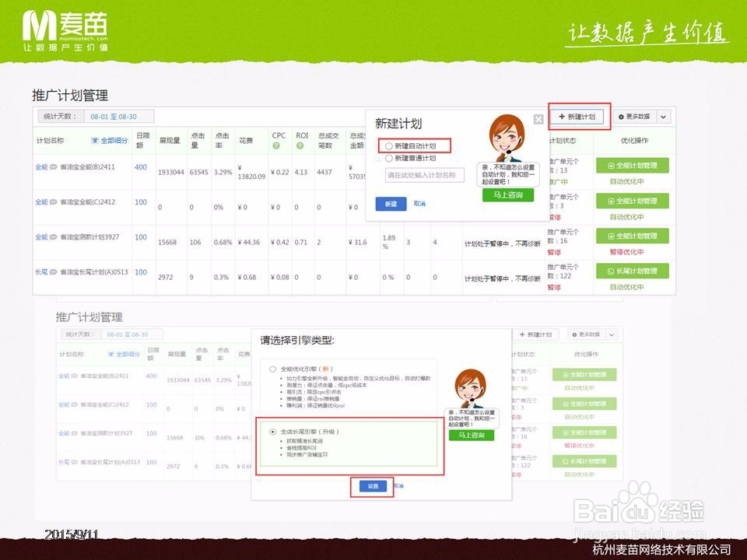Screen dimensions: 747x560
Task: Click the chat bubble icon beside 省油宝全能(B)2411
Action: (54, 165)
